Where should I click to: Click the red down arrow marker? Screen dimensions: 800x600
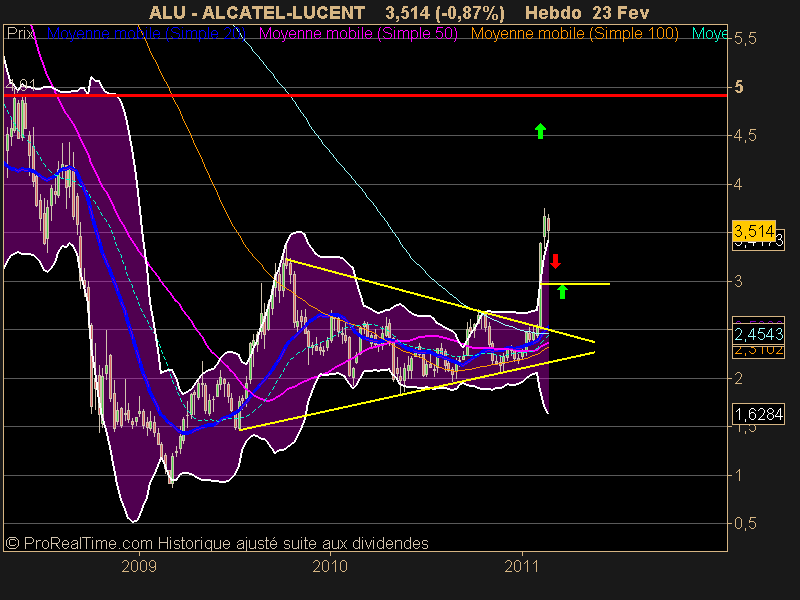(555, 261)
